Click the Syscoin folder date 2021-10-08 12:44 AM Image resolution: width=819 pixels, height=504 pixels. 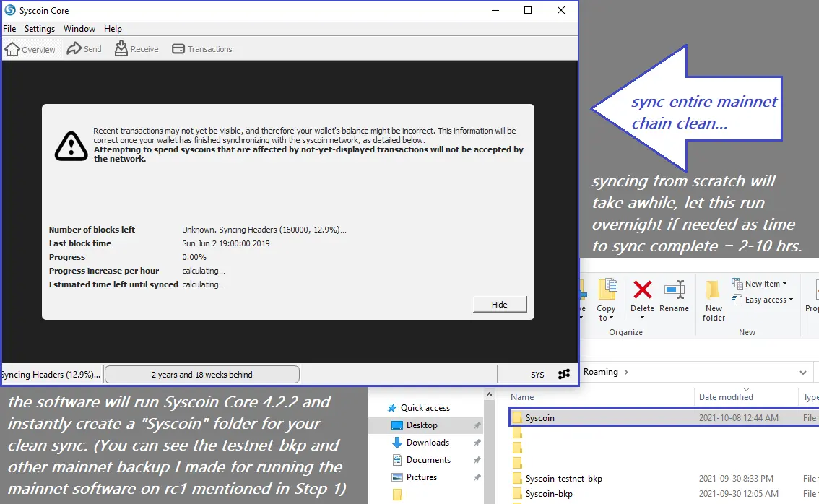739,418
